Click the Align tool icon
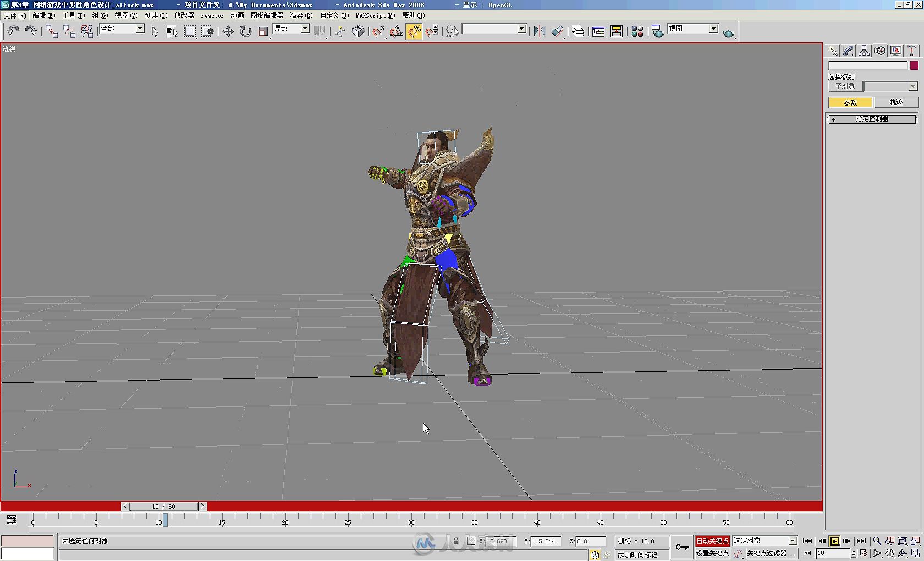Screen dimensions: 924x561 558,31
